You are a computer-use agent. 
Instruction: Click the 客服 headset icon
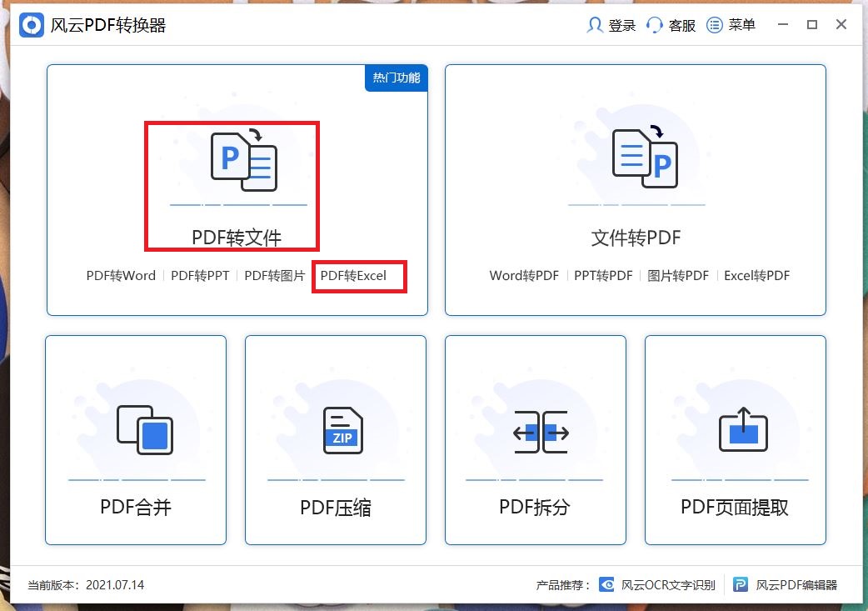click(654, 25)
